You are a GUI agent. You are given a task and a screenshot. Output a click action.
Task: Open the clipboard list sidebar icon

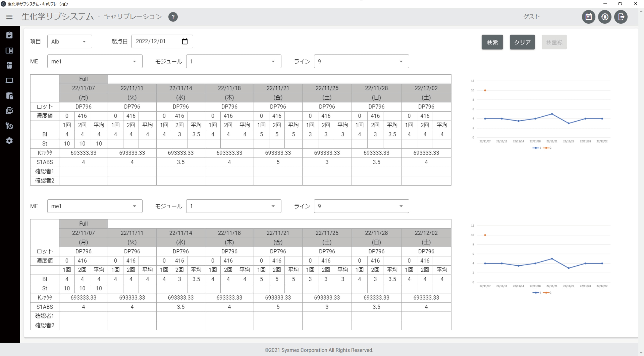coord(9,35)
